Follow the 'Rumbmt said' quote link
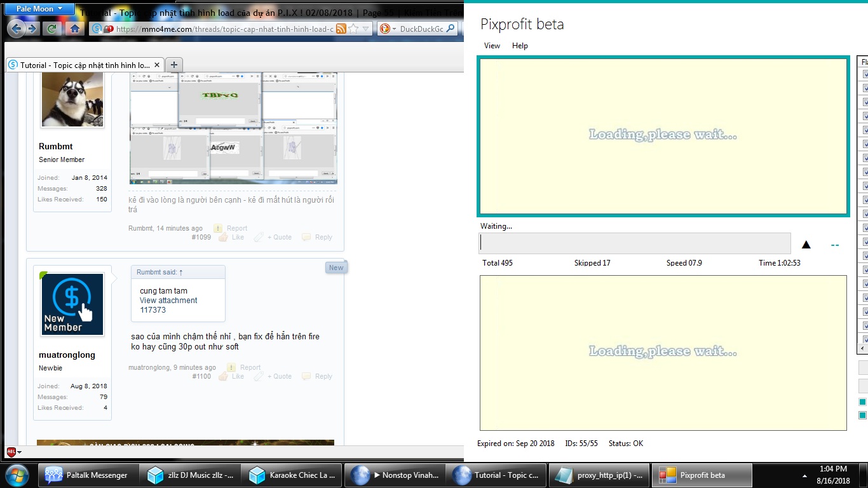The height and width of the screenshot is (488, 868). (159, 272)
